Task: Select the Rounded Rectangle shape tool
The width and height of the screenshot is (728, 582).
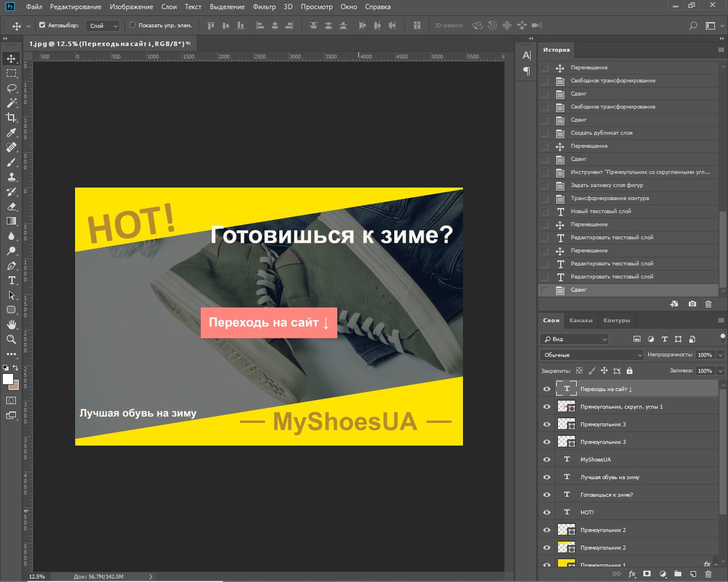Action: (x=11, y=310)
